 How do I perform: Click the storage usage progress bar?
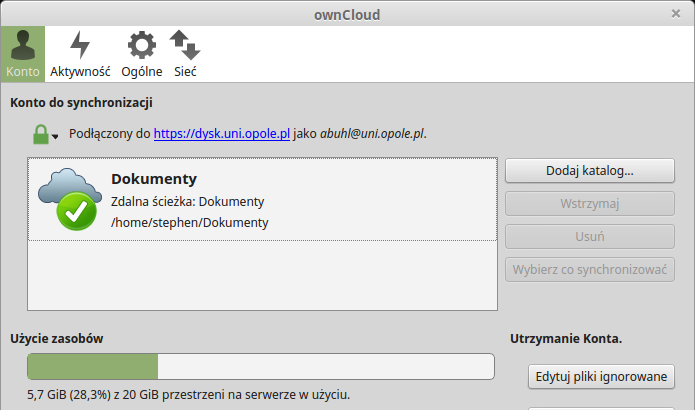(x=261, y=367)
